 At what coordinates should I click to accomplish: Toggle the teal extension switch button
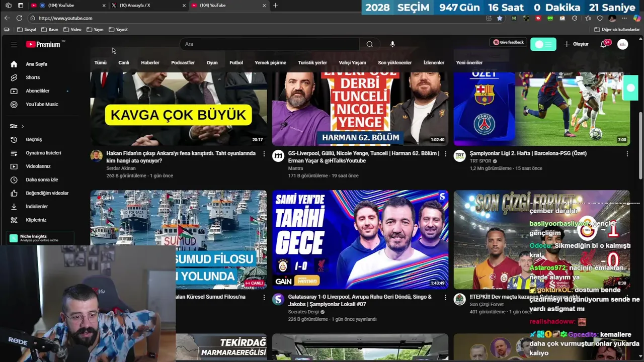coord(543,44)
